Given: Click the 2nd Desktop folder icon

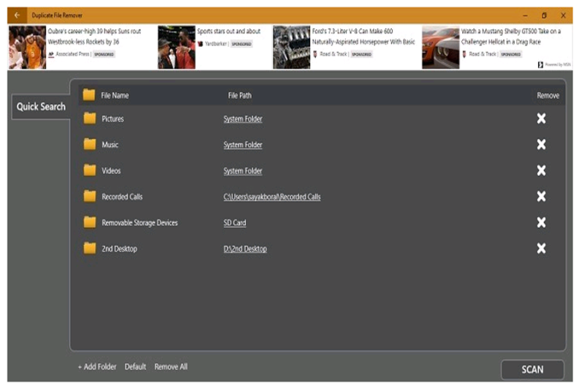Looking at the screenshot, I should coord(89,248).
